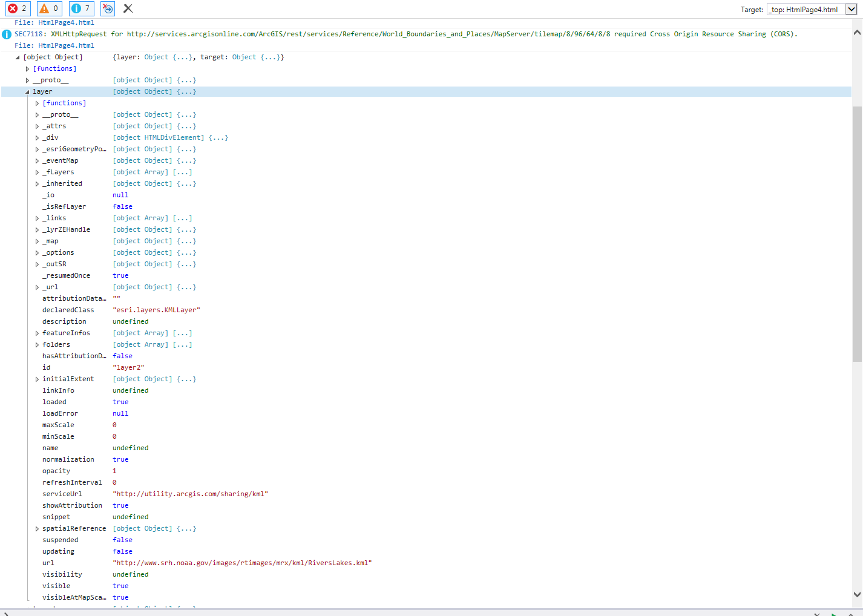Expand the _outSR property
The width and height of the screenshot is (863, 616).
[x=37, y=264]
